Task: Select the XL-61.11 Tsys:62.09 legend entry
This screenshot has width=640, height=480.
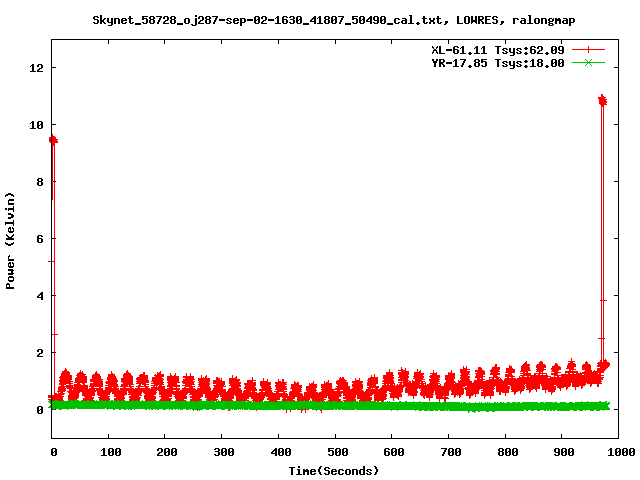Action: pyautogui.click(x=498, y=50)
